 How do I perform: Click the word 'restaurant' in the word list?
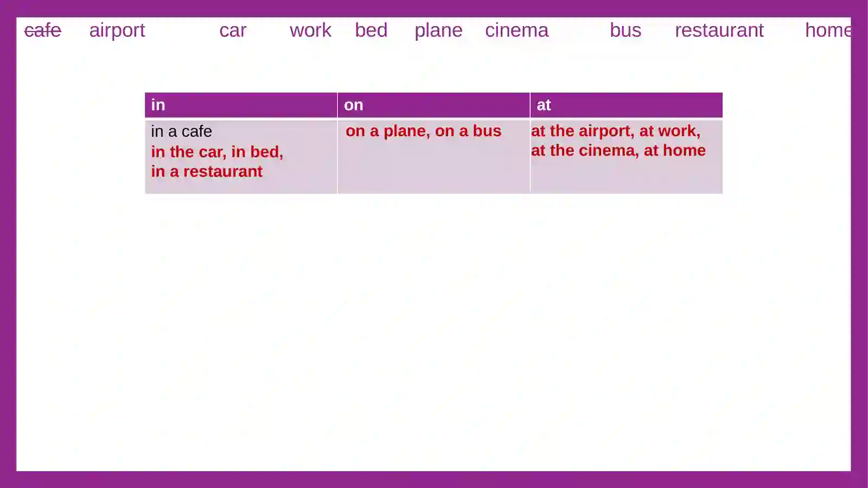tap(719, 30)
